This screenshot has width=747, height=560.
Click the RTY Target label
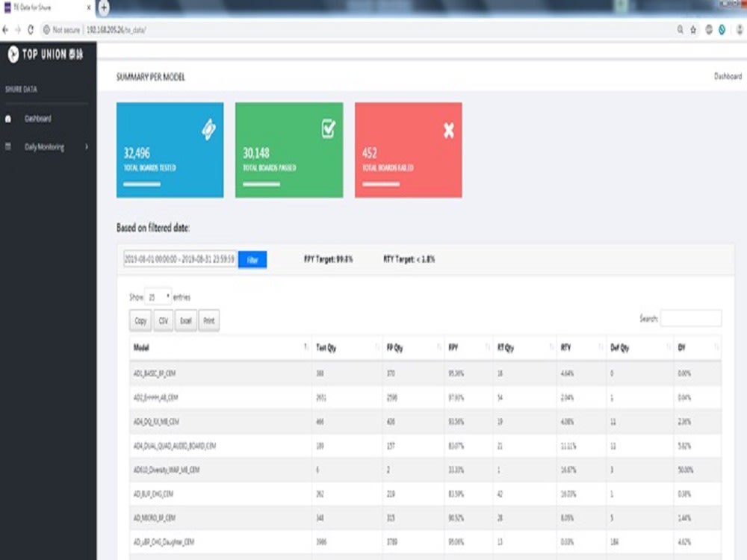409,259
